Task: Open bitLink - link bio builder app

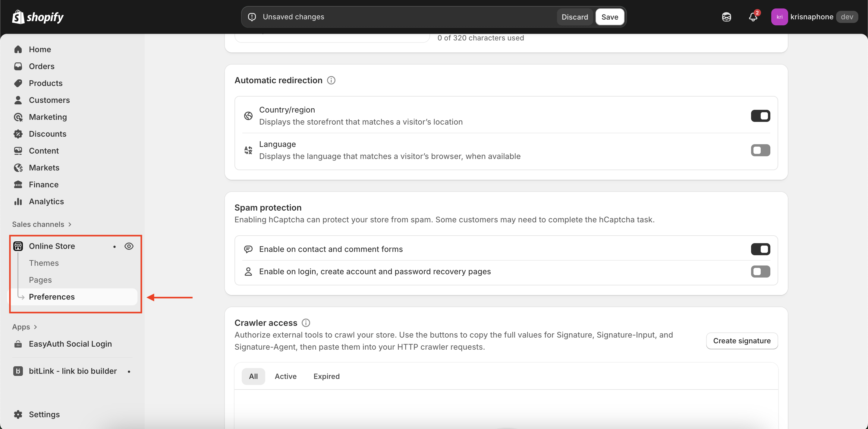Action: pos(72,371)
